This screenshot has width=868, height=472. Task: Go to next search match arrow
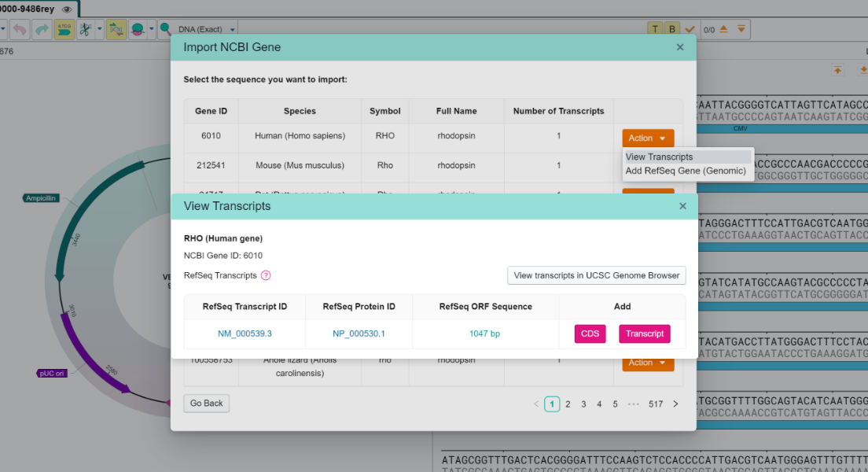click(741, 29)
